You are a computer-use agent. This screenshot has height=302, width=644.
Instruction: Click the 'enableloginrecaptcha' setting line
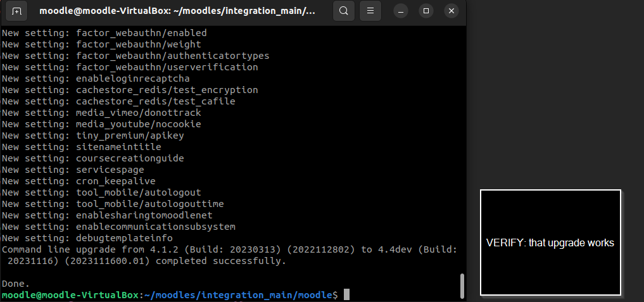(96, 79)
